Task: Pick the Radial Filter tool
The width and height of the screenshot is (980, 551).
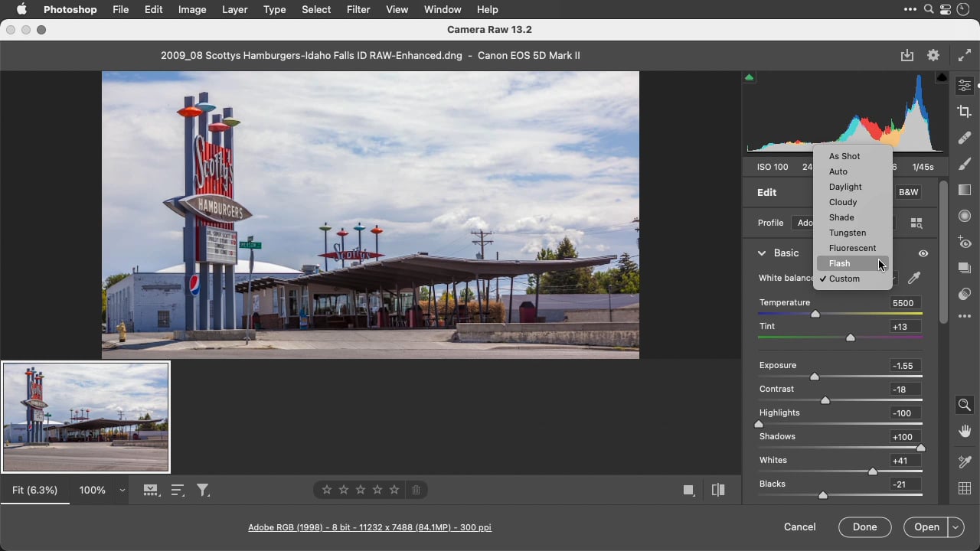Action: (x=965, y=216)
